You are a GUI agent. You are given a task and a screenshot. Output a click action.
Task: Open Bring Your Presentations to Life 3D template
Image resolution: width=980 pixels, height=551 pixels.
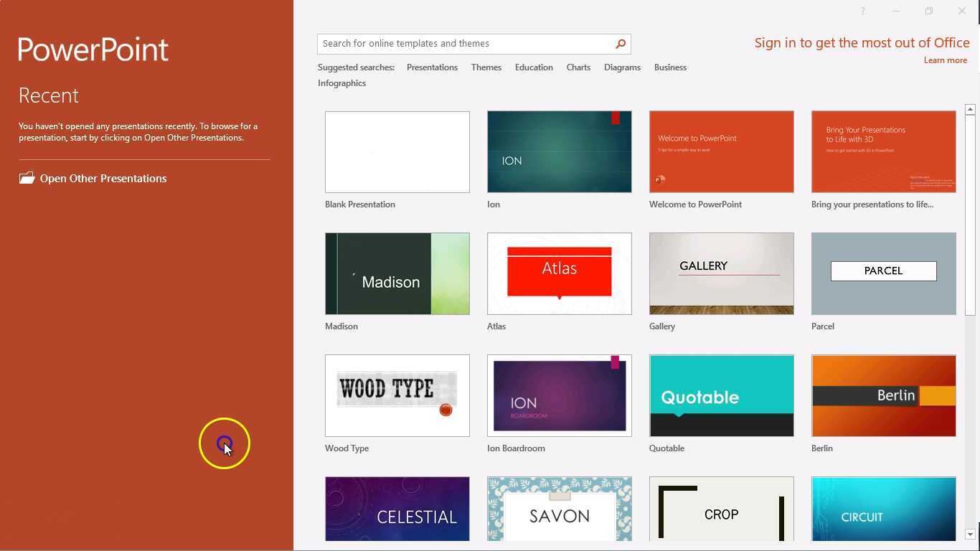coord(884,151)
